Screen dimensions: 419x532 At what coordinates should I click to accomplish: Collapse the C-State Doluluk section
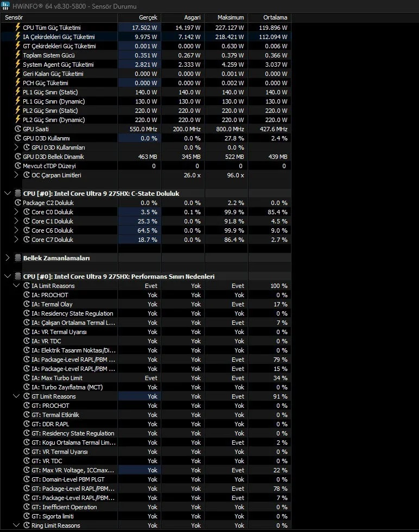(x=8, y=194)
